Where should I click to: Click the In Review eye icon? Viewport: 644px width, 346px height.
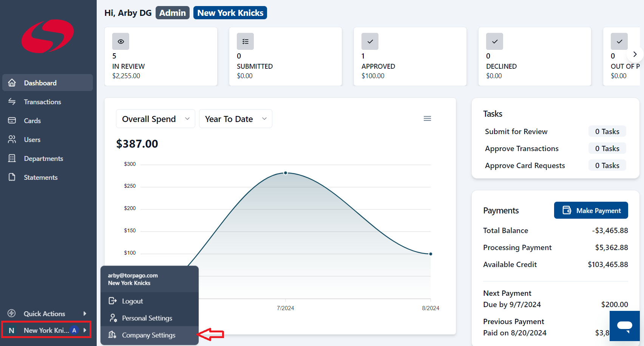[120, 42]
